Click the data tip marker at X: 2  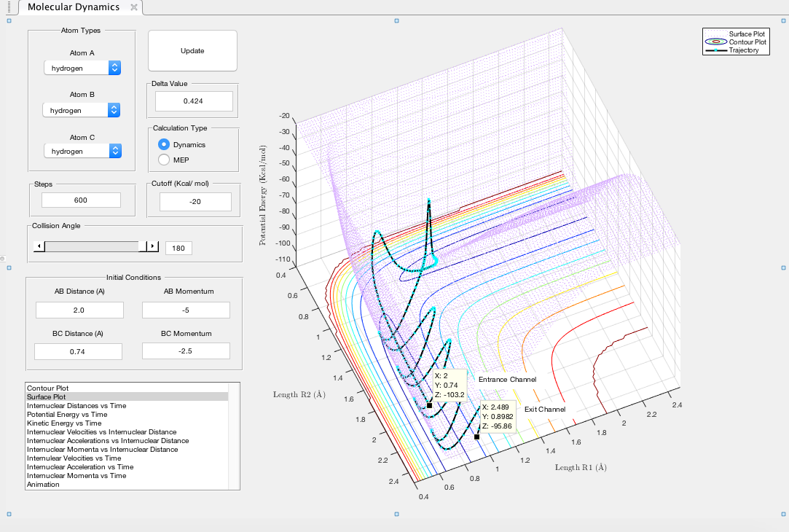430,405
